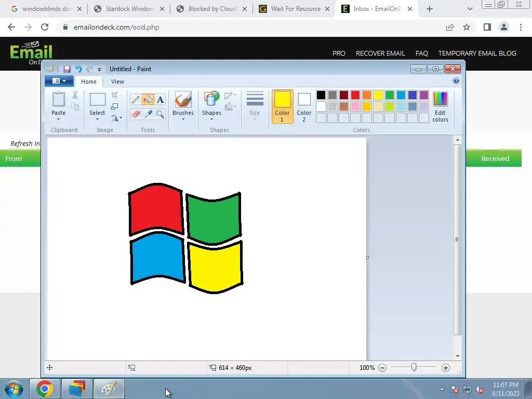Switch to the Home ribbon tab
532x399 pixels.
(x=89, y=82)
